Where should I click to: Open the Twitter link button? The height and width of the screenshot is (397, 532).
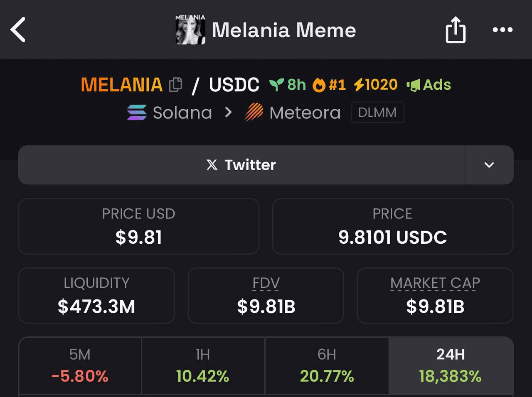[241, 165]
